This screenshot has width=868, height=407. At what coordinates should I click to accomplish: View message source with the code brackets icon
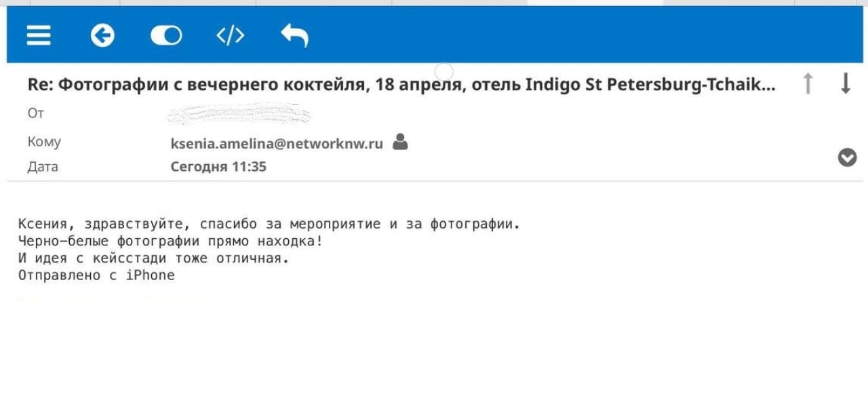point(231,35)
